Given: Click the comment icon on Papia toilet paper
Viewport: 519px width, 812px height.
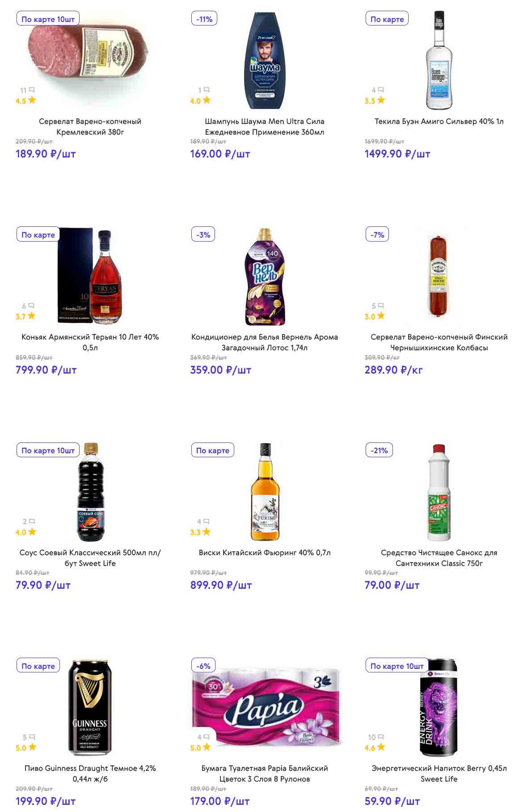Looking at the screenshot, I should (206, 737).
